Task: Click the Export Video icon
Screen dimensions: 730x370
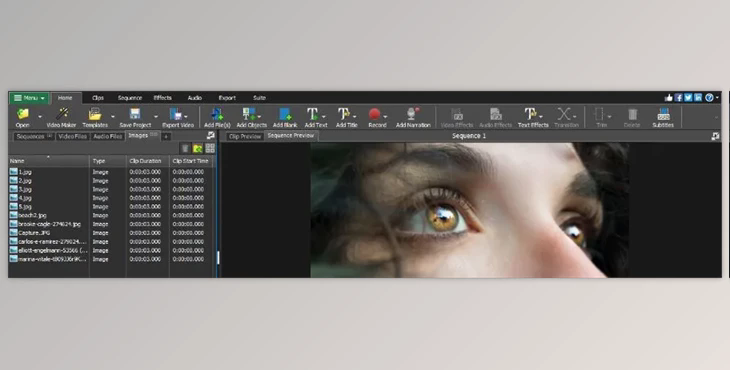Action: [x=176, y=114]
